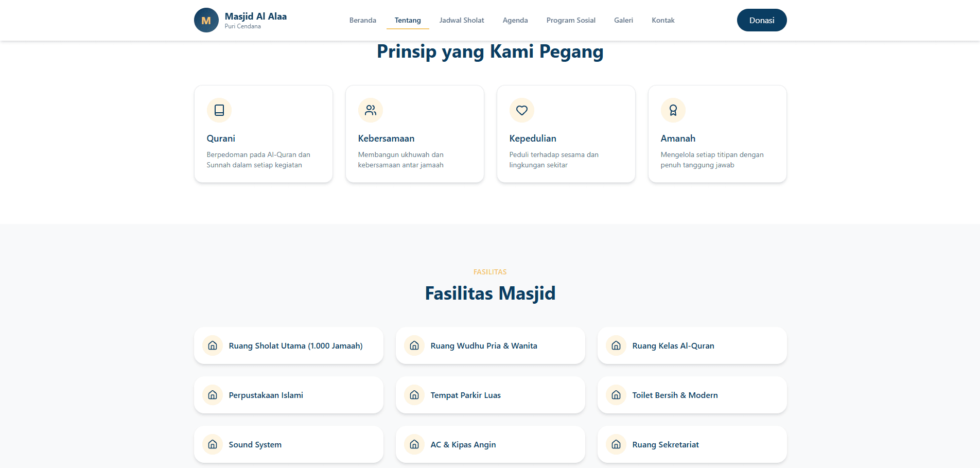980x468 pixels.
Task: Click the icon beside Perpustakaan Islami
Action: (213, 395)
